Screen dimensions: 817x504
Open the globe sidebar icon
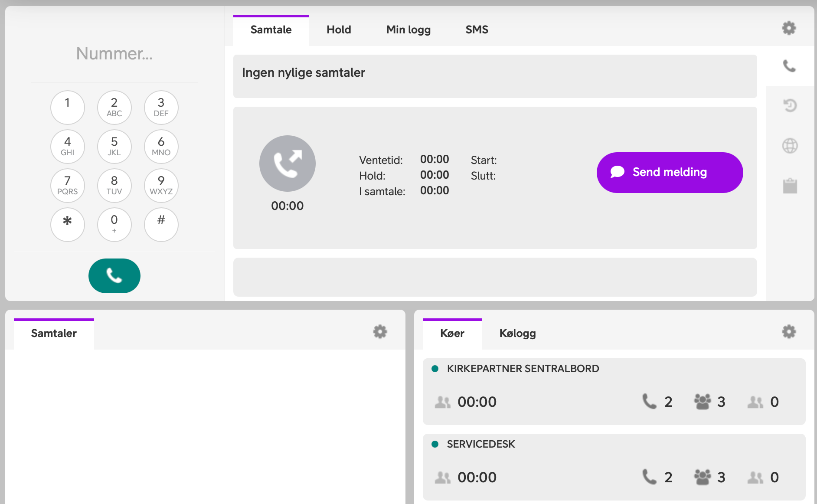789,146
